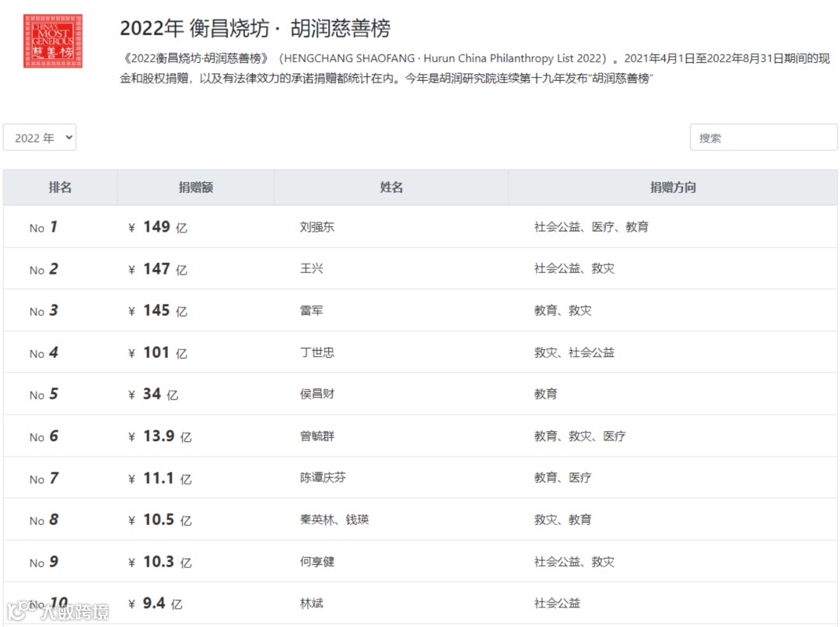Click 救灾、教育 in 秦英林's row

562,520
